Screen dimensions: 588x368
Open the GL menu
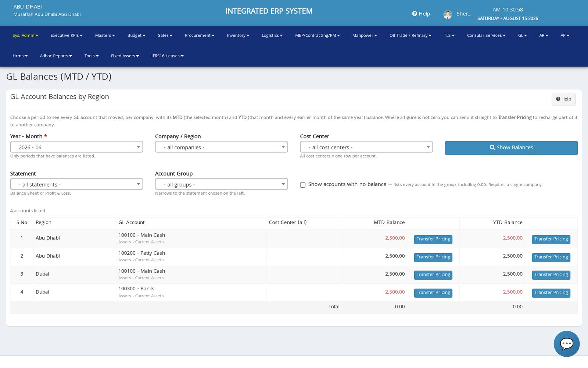[523, 36]
